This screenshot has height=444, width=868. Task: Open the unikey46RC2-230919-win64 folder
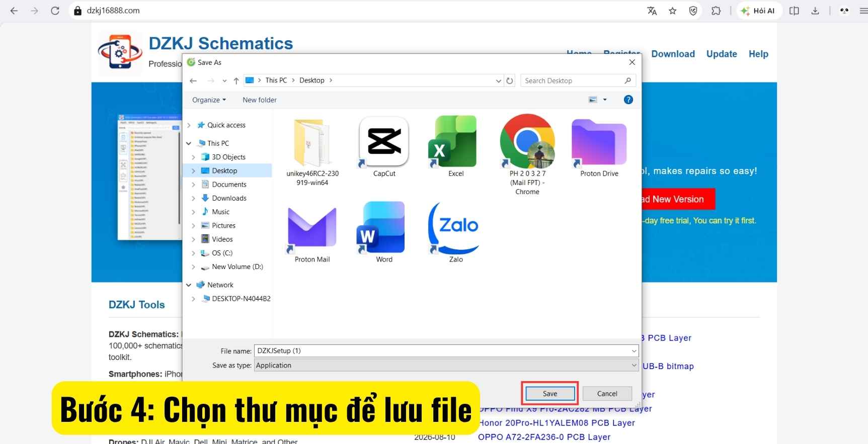click(312, 143)
